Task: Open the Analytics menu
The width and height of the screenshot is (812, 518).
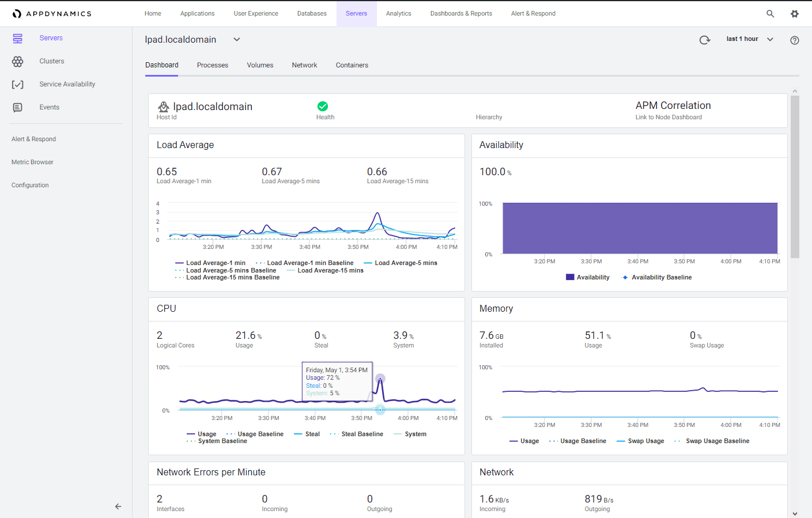Action: click(398, 13)
